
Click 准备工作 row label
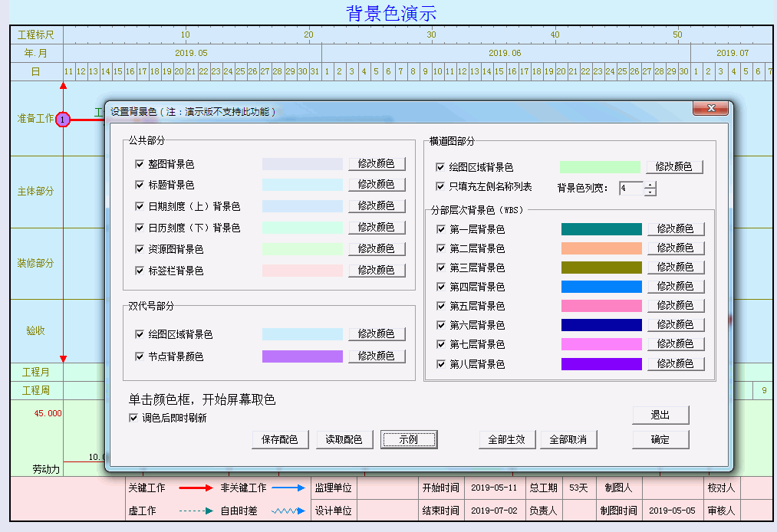[x=36, y=118]
